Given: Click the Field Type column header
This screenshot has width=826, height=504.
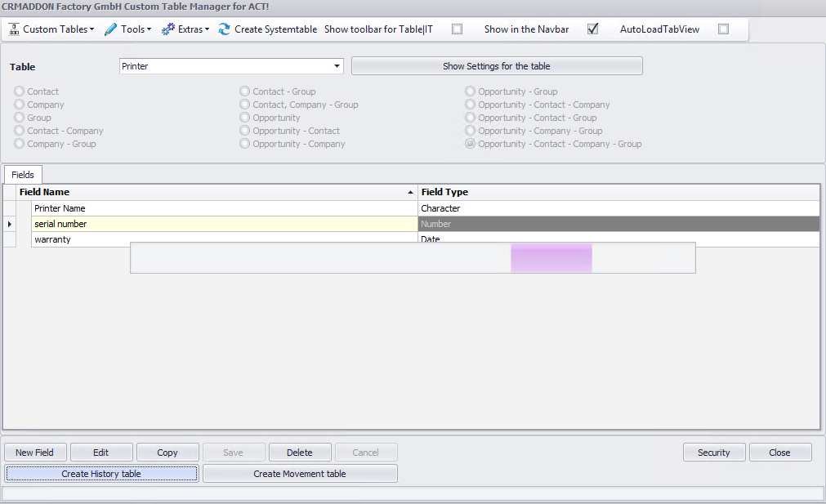Looking at the screenshot, I should [x=618, y=192].
